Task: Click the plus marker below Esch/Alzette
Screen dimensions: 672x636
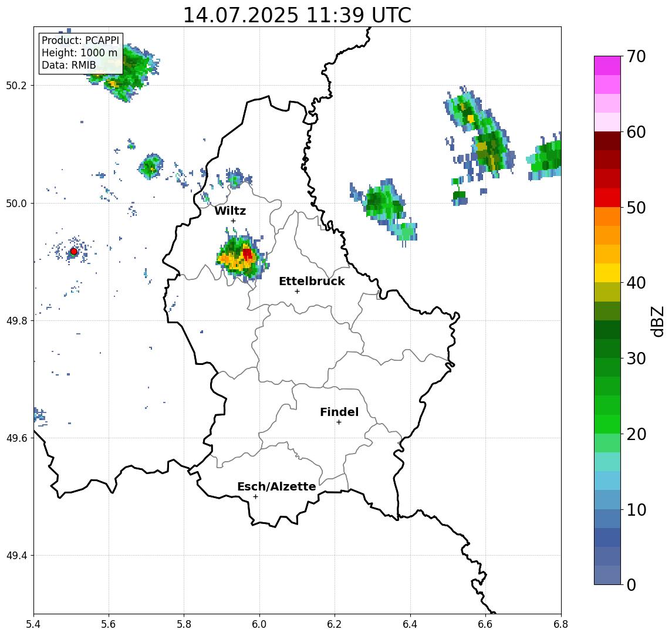Action: [255, 497]
